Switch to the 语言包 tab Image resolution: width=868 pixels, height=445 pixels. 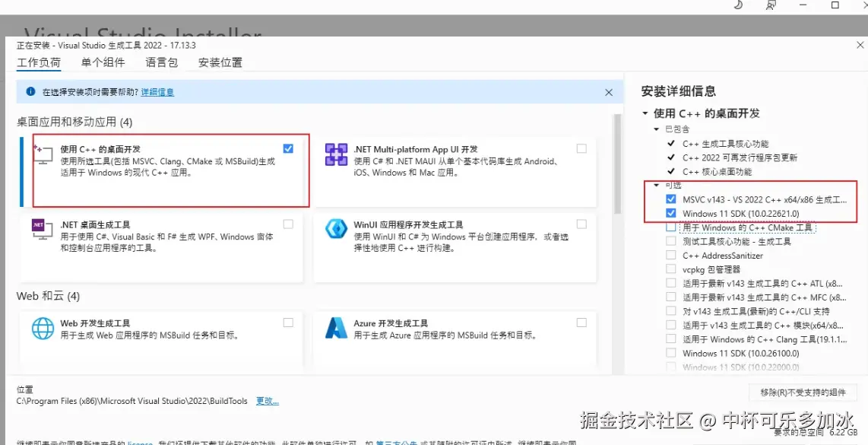(x=162, y=62)
